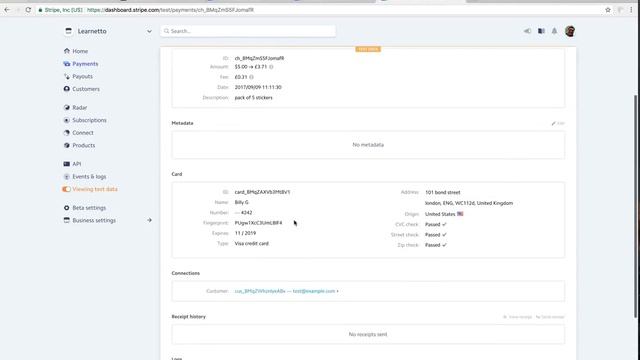
Task: Select the card fingerprint value
Action: coord(258,223)
